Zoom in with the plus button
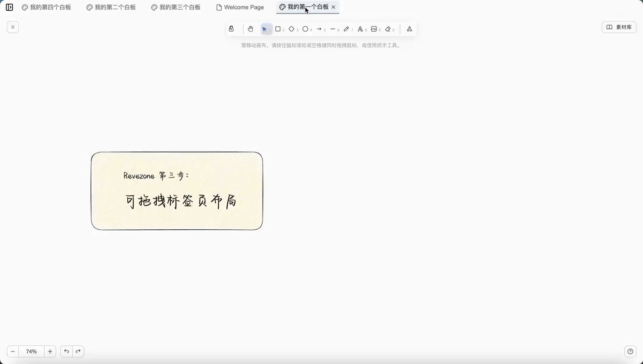Viewport: 643px width, 364px height. point(50,352)
